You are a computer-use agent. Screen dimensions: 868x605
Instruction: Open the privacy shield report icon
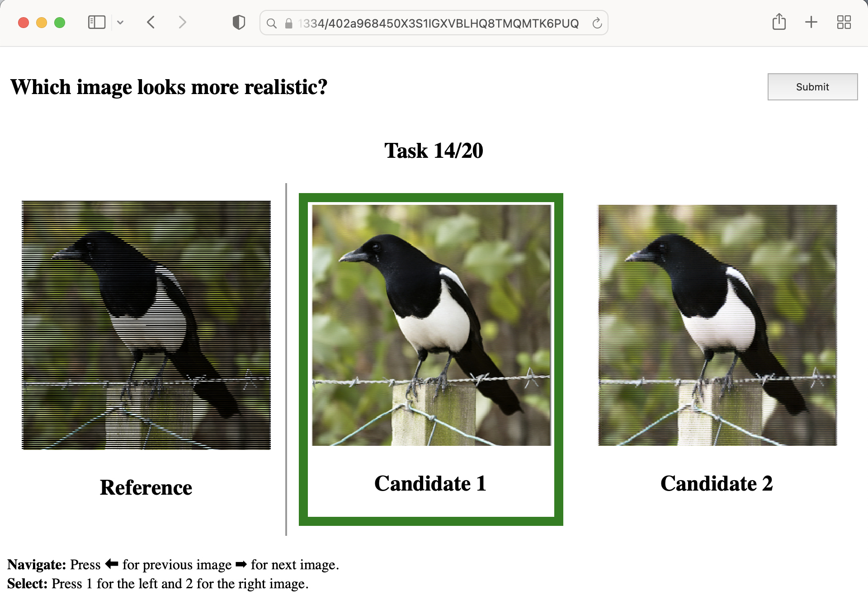pos(239,22)
